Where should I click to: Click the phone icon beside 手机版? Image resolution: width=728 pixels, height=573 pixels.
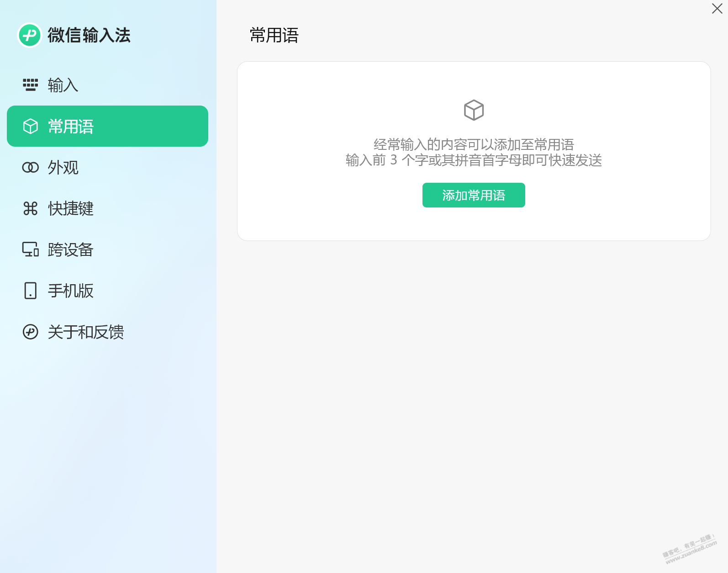click(x=31, y=291)
